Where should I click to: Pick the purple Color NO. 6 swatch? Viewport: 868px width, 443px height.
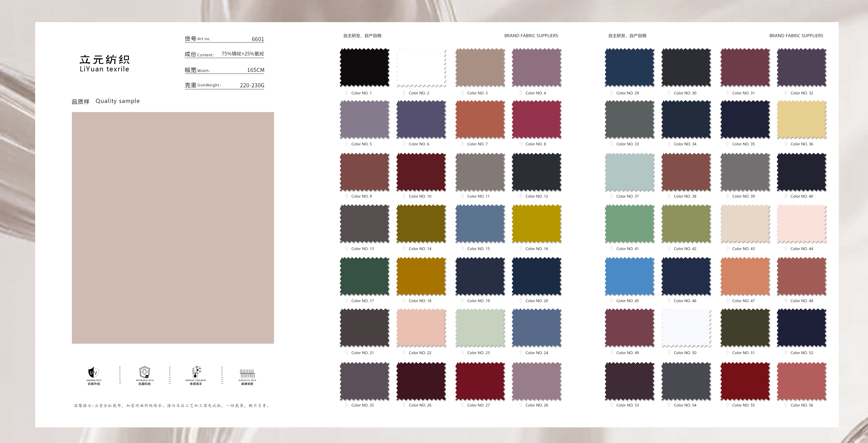tap(421, 119)
